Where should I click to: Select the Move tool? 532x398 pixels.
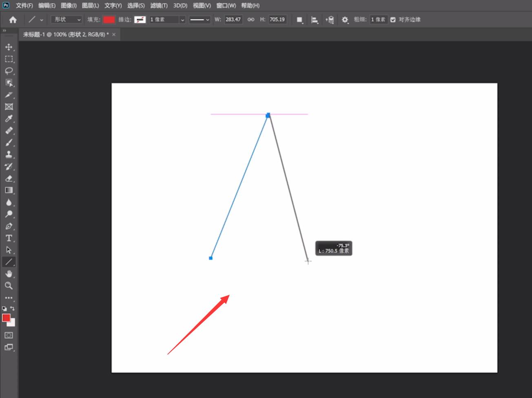9,47
